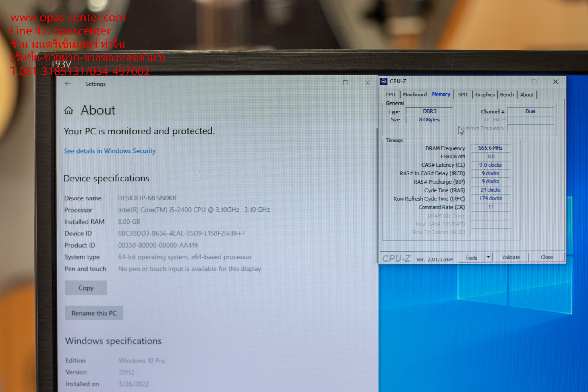
Task: Click the Rename this PC button
Action: coord(94,313)
